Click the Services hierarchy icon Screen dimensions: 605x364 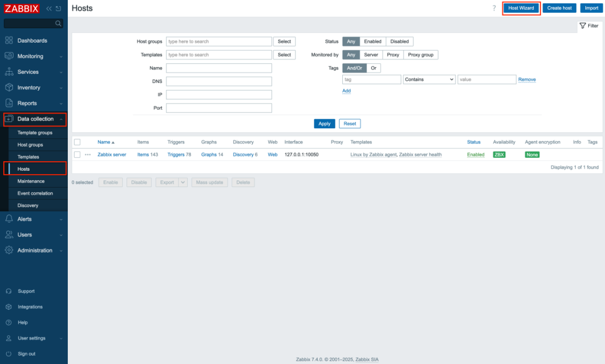(x=9, y=72)
